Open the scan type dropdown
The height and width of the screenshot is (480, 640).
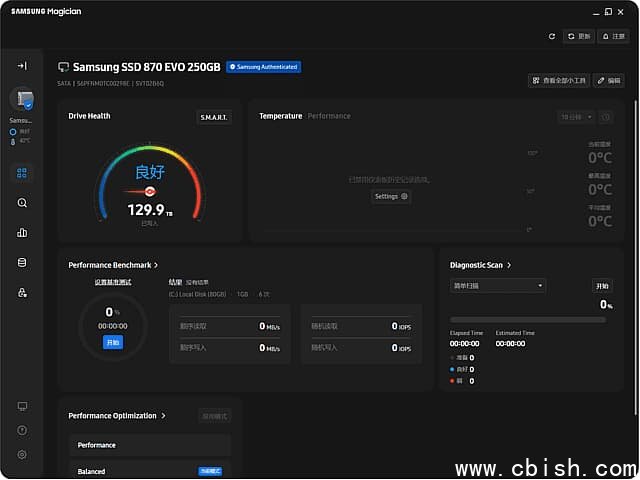(498, 286)
